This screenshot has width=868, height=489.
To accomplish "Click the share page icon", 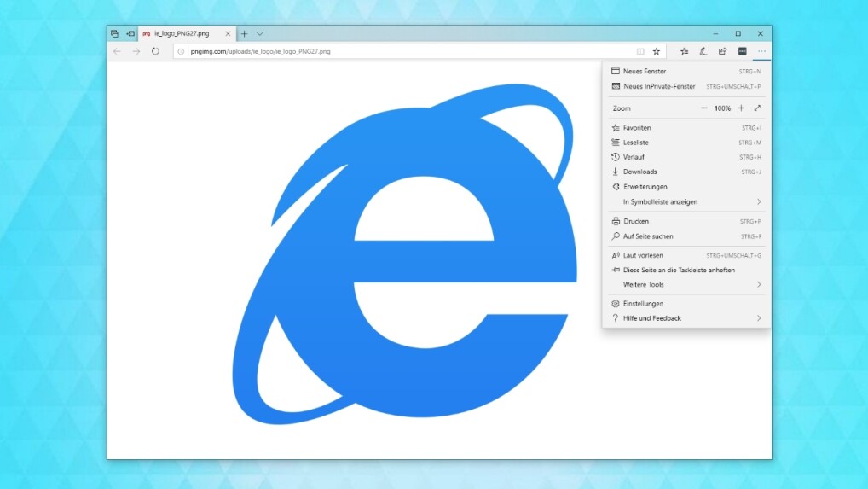I will 722,51.
